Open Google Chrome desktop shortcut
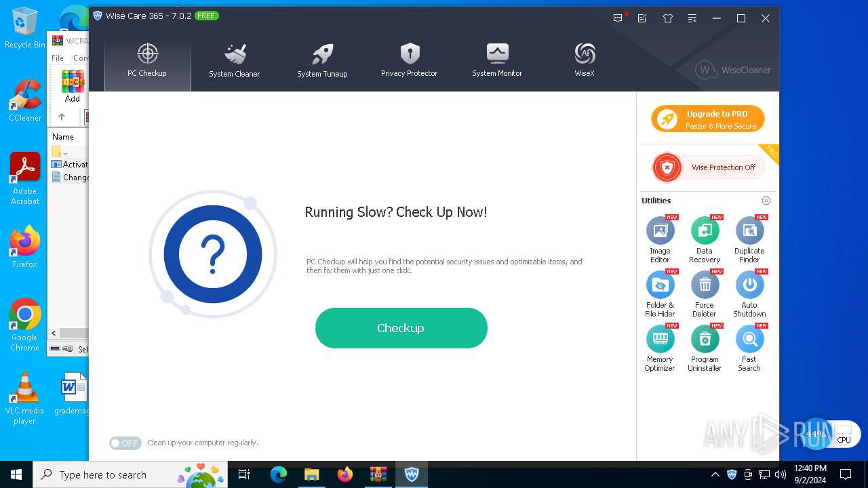Screen dimensions: 868x488 25,325
